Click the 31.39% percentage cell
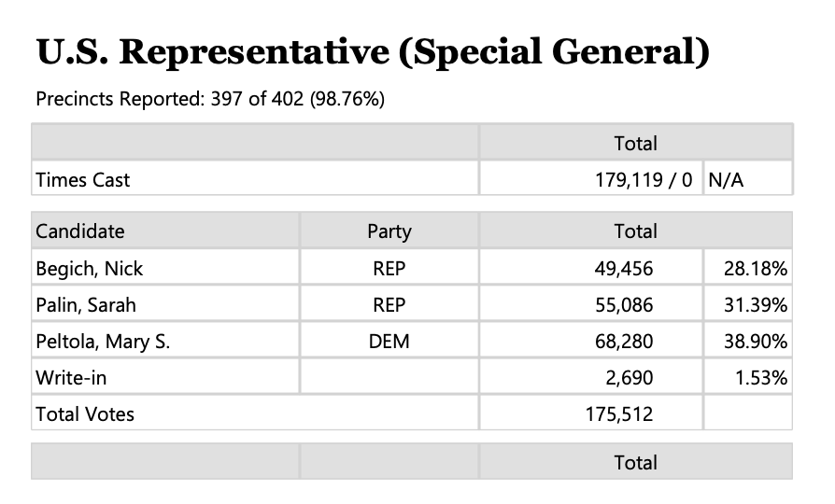This screenshot has width=835, height=504. pos(755,304)
